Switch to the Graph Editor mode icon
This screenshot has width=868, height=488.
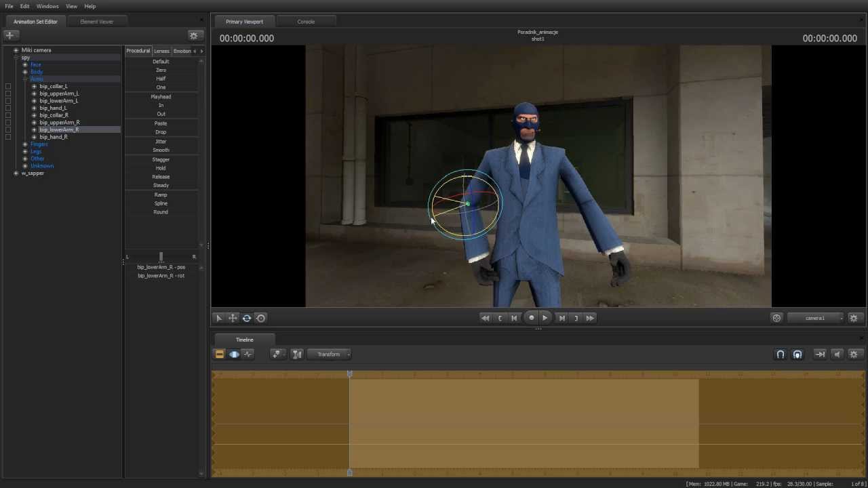coord(248,354)
